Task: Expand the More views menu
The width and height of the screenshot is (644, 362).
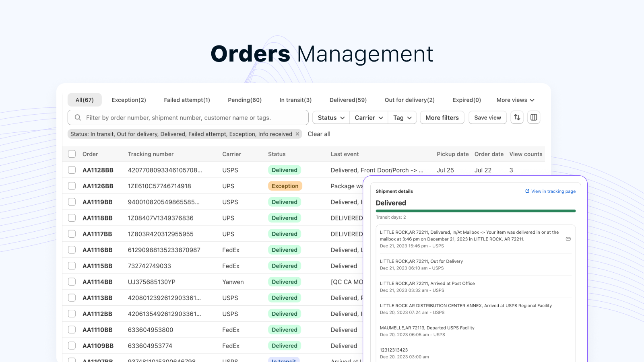Action: [x=515, y=100]
